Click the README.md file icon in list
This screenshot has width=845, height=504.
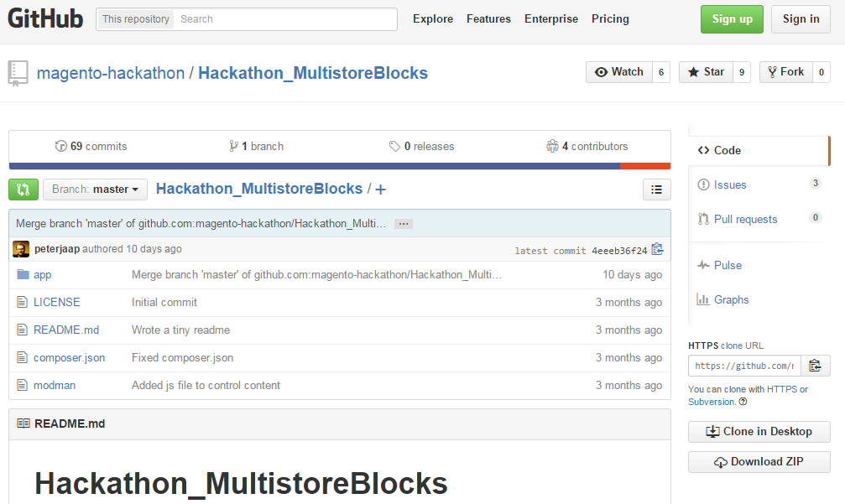click(22, 330)
